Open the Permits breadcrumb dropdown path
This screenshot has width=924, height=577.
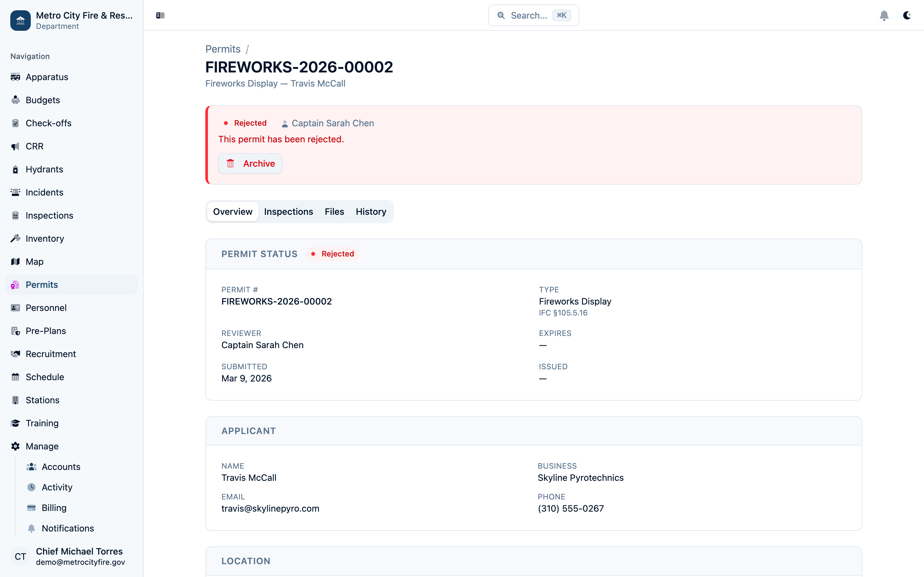[223, 49]
